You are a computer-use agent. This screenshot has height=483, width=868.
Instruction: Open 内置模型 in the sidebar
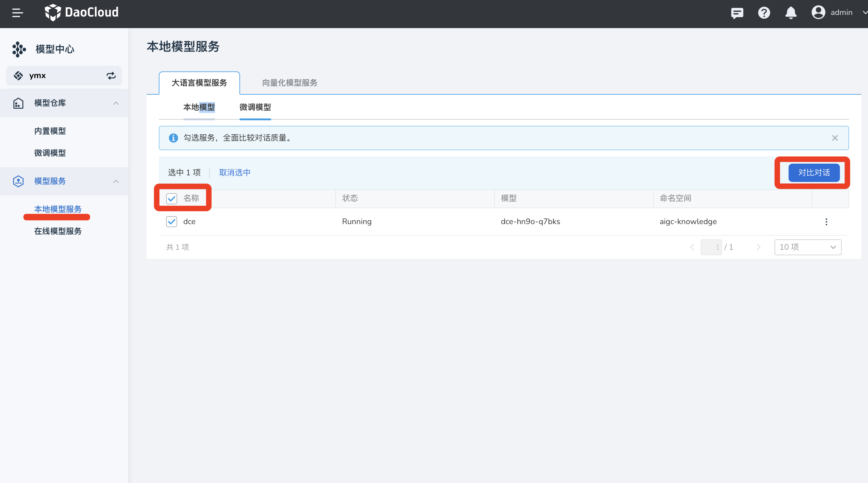coord(50,131)
